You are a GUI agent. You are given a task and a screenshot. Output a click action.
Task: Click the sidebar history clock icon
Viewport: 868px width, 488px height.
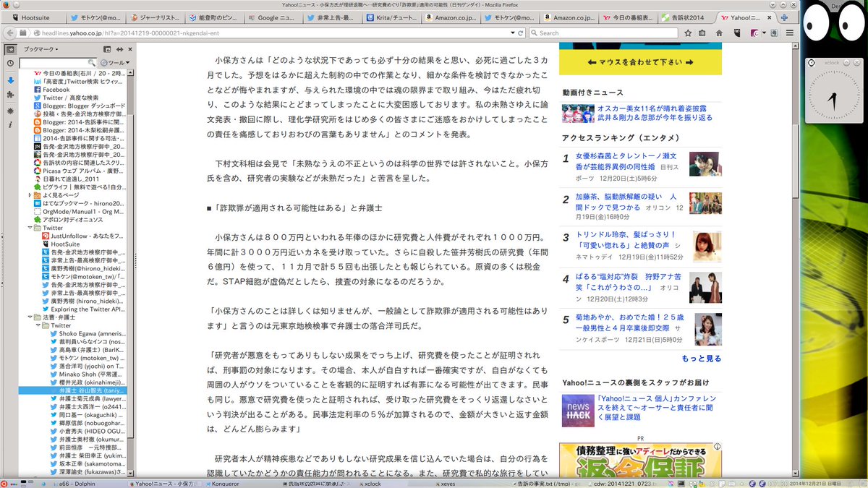pyautogui.click(x=10, y=64)
